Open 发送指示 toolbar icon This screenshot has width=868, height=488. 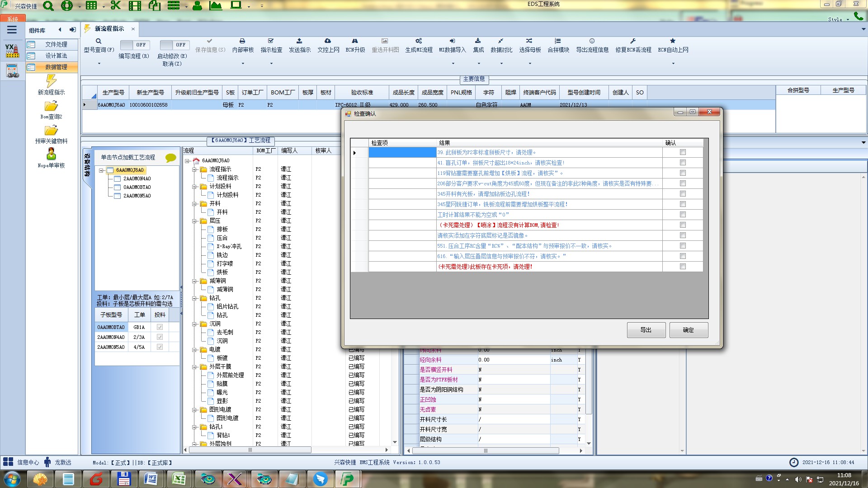(x=299, y=41)
